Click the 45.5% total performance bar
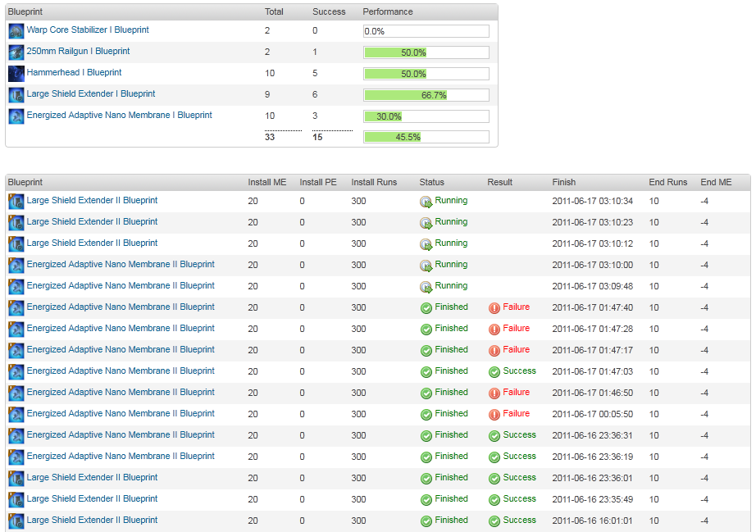 426,138
